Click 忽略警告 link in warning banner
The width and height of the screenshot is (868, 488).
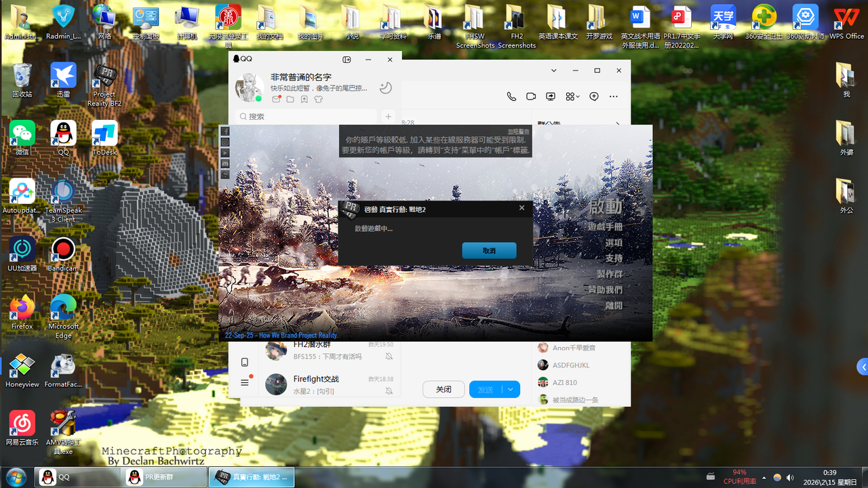[x=518, y=131]
